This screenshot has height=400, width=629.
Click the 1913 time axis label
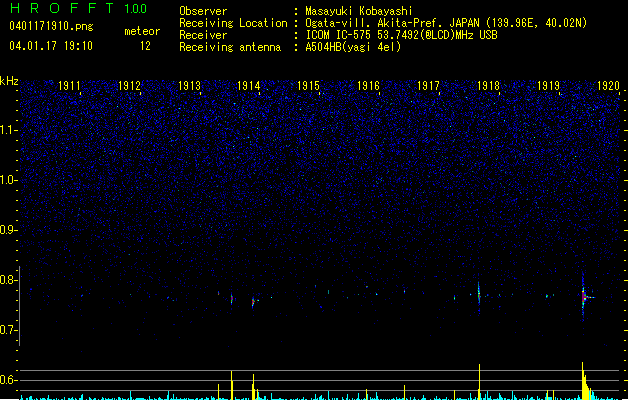point(189,86)
